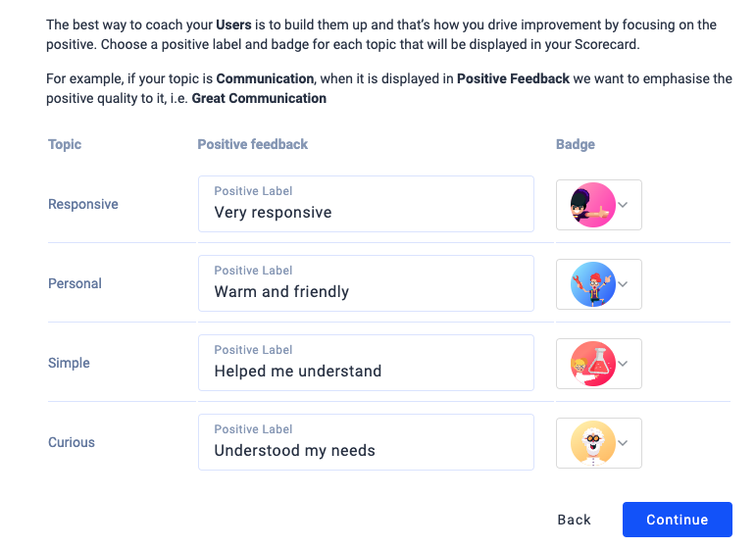Viewport: 756px width, 548px height.
Task: Click the Continue button
Action: click(677, 520)
